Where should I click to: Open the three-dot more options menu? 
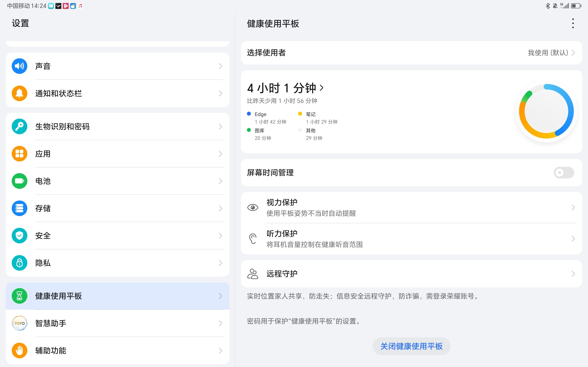[573, 23]
